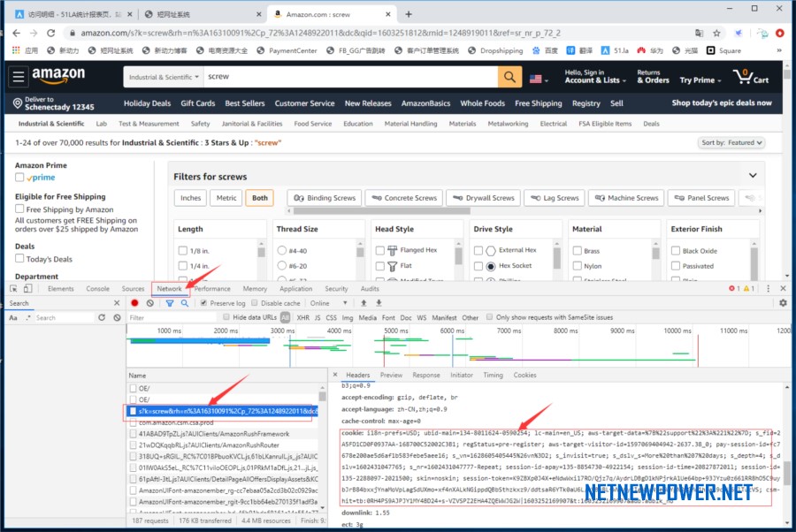
Task: Check the Flanged Hex head style
Action: click(x=379, y=250)
